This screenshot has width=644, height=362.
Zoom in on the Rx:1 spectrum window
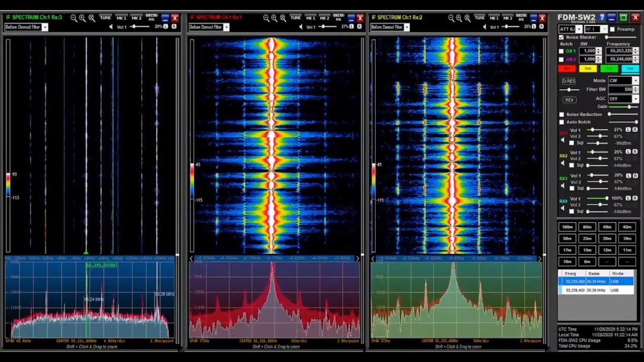(x=274, y=18)
